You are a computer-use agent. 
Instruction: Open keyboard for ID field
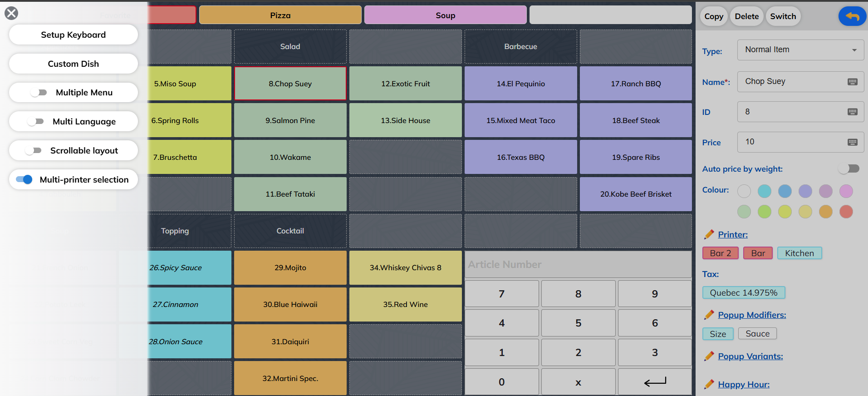853,112
